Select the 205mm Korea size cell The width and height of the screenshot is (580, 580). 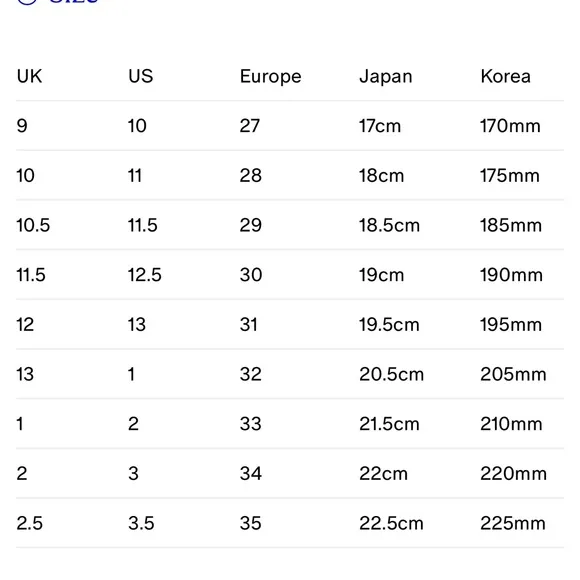tap(513, 374)
